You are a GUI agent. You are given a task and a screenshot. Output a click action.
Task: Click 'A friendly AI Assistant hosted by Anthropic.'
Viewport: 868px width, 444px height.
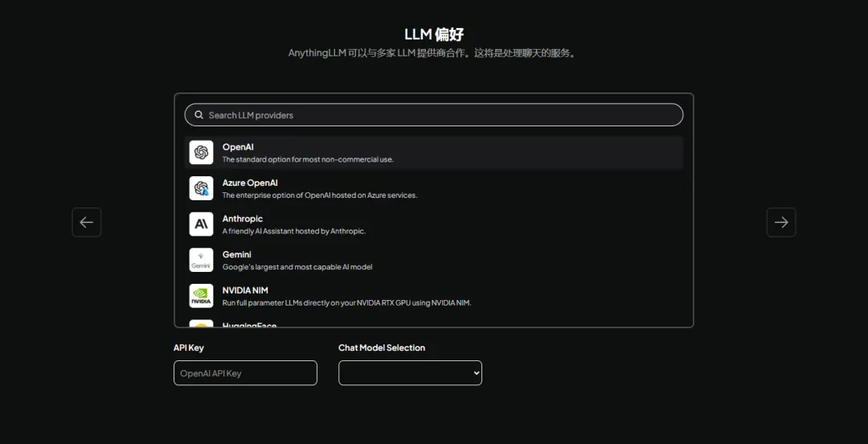pyautogui.click(x=294, y=231)
